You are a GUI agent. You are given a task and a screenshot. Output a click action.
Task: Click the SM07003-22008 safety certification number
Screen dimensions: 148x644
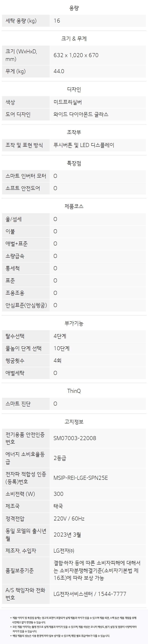click(75, 438)
